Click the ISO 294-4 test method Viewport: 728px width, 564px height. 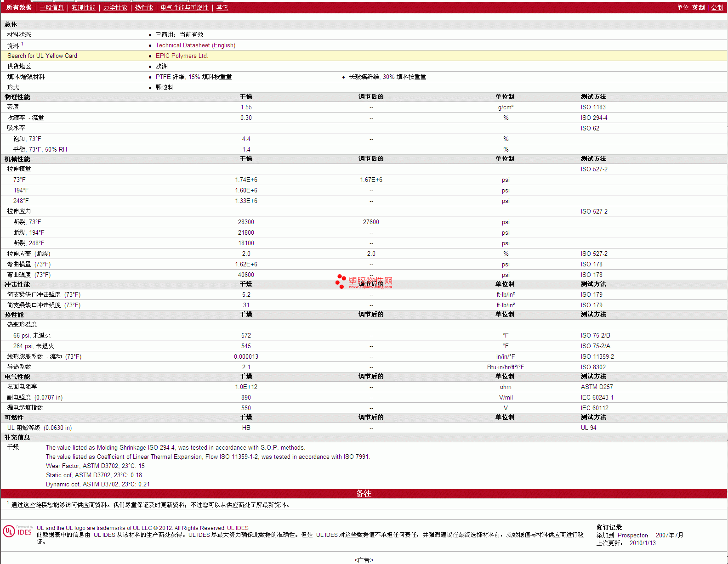[x=594, y=118]
